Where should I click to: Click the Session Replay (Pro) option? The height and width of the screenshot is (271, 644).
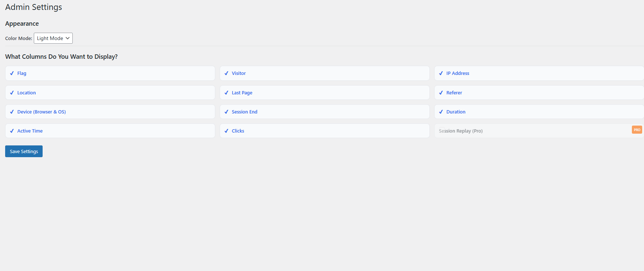point(461,131)
